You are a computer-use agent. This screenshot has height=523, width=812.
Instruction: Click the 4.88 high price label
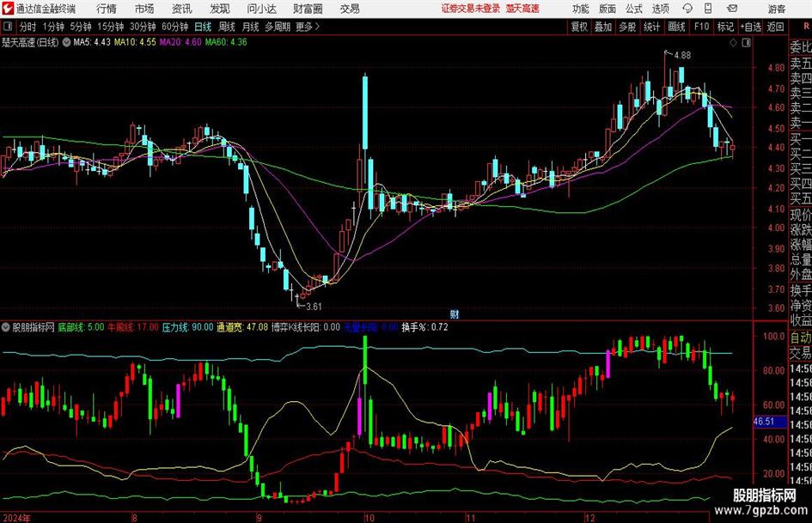pyautogui.click(x=682, y=56)
